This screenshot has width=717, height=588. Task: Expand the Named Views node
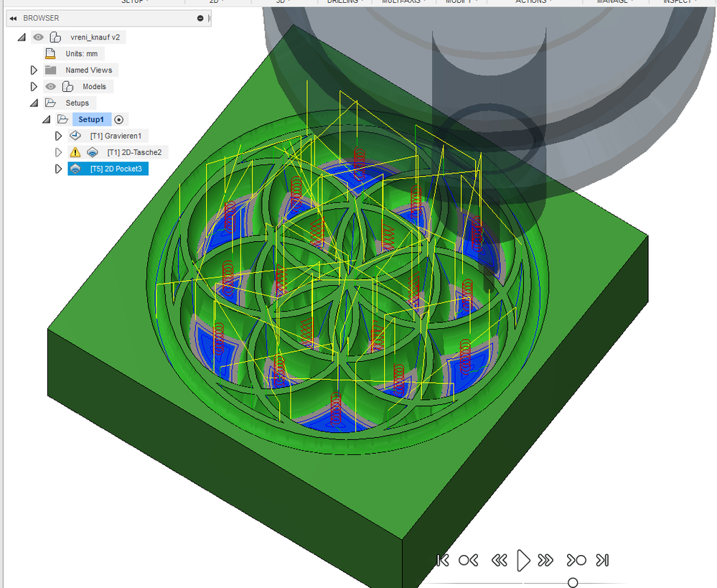34,70
